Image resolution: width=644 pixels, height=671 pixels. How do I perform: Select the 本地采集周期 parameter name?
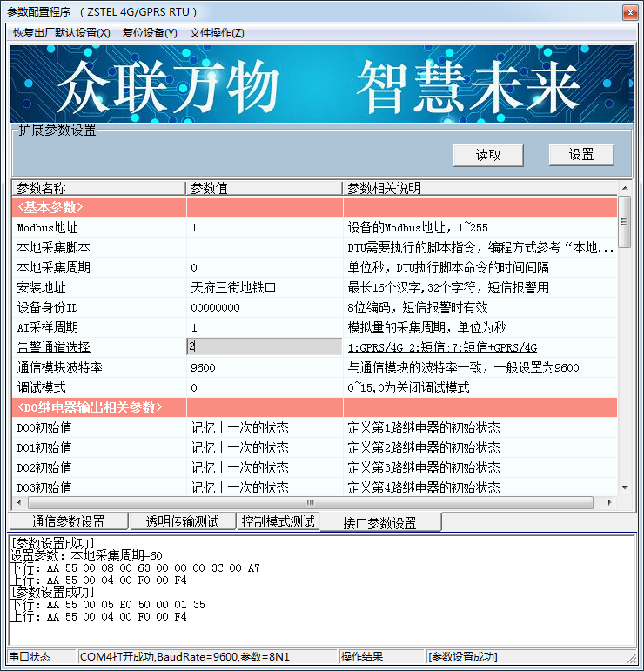pyautogui.click(x=53, y=267)
